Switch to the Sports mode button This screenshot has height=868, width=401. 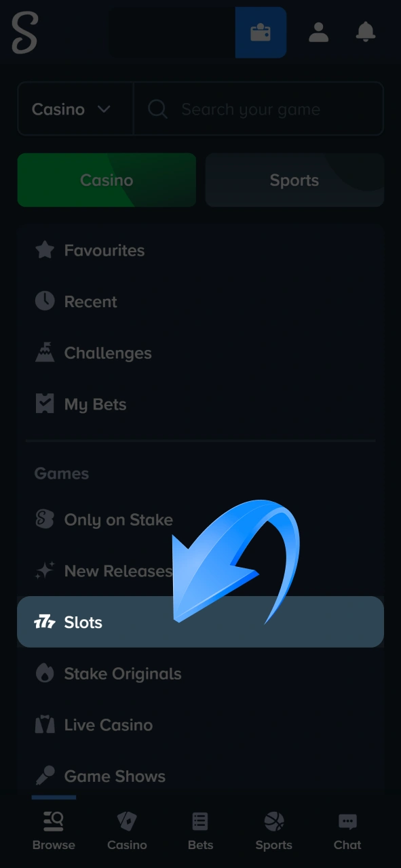point(294,180)
